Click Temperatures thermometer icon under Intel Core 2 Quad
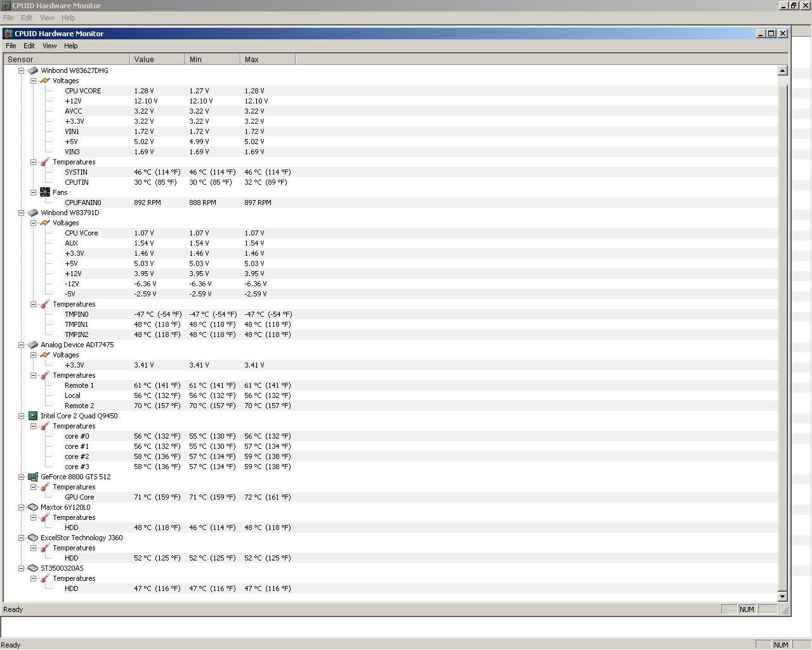Screen dimensions: 812x650 45,426
